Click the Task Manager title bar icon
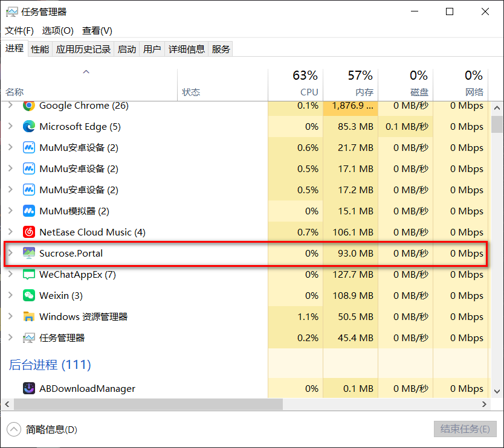 click(x=12, y=12)
